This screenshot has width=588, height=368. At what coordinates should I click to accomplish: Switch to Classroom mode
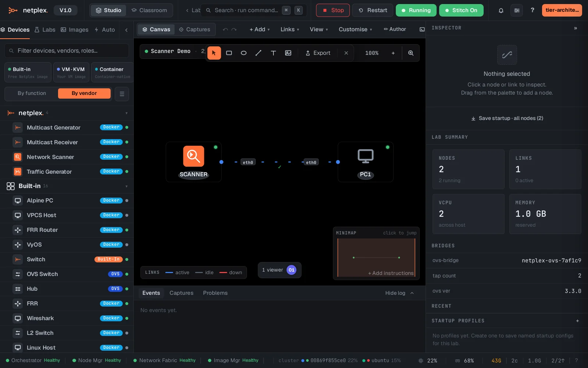point(149,10)
